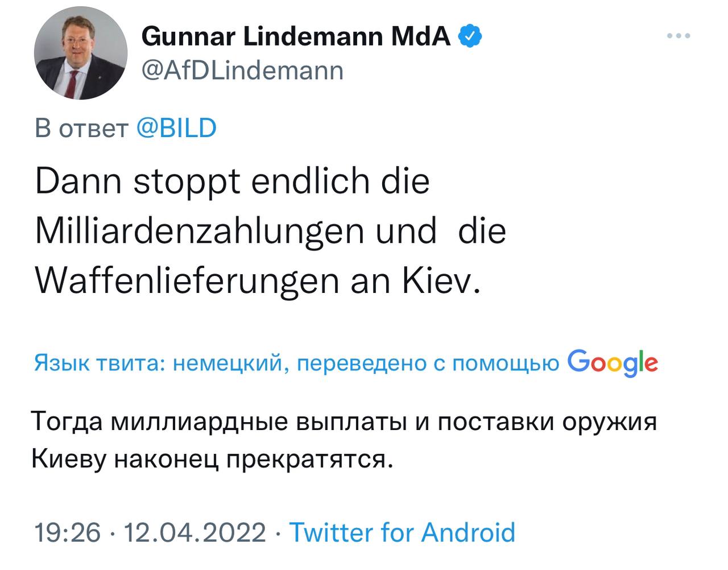Click the date 12.04.2022
The height and width of the screenshot is (570, 728).
pyautogui.click(x=194, y=532)
